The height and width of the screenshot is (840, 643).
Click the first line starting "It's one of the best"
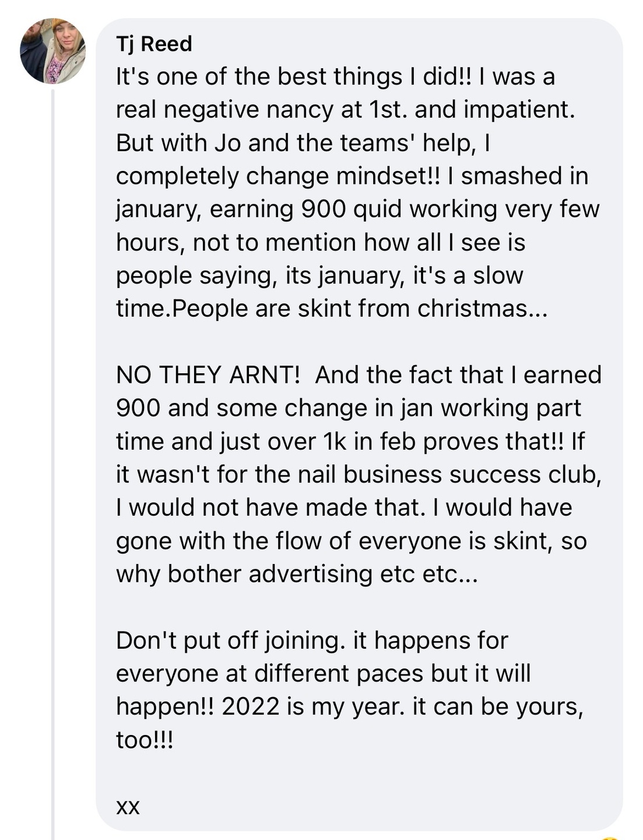pyautogui.click(x=335, y=77)
